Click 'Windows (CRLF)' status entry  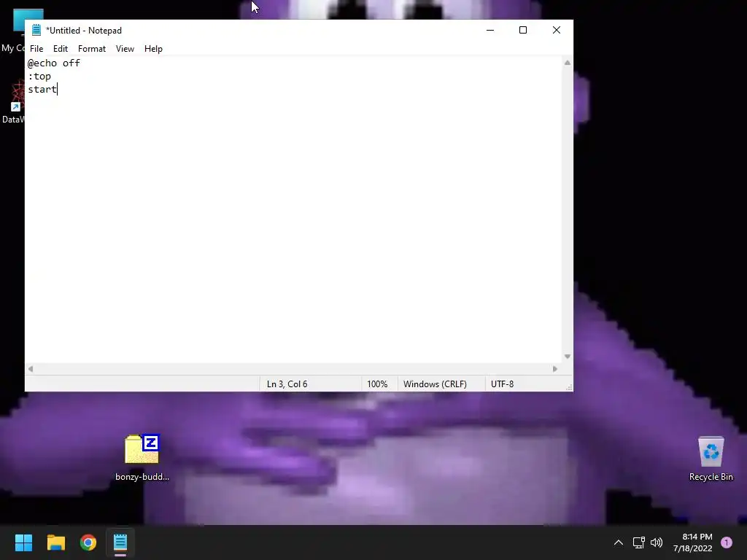pos(435,384)
